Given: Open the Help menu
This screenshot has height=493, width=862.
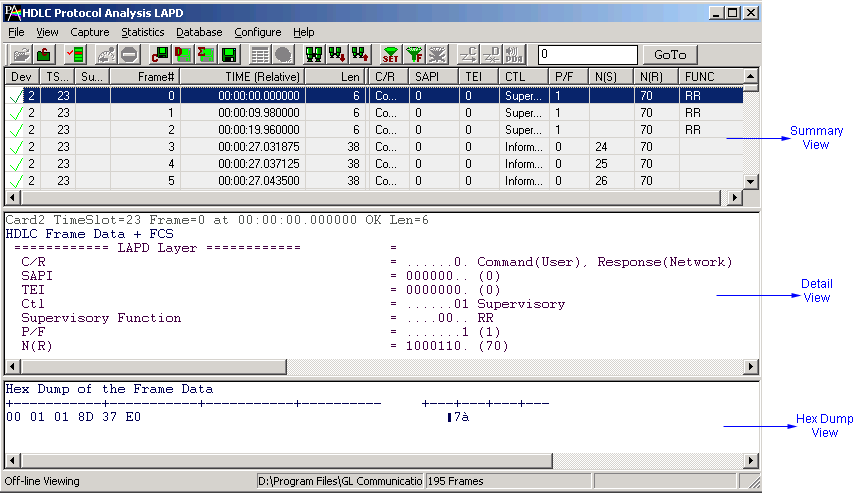Looking at the screenshot, I should 303,32.
